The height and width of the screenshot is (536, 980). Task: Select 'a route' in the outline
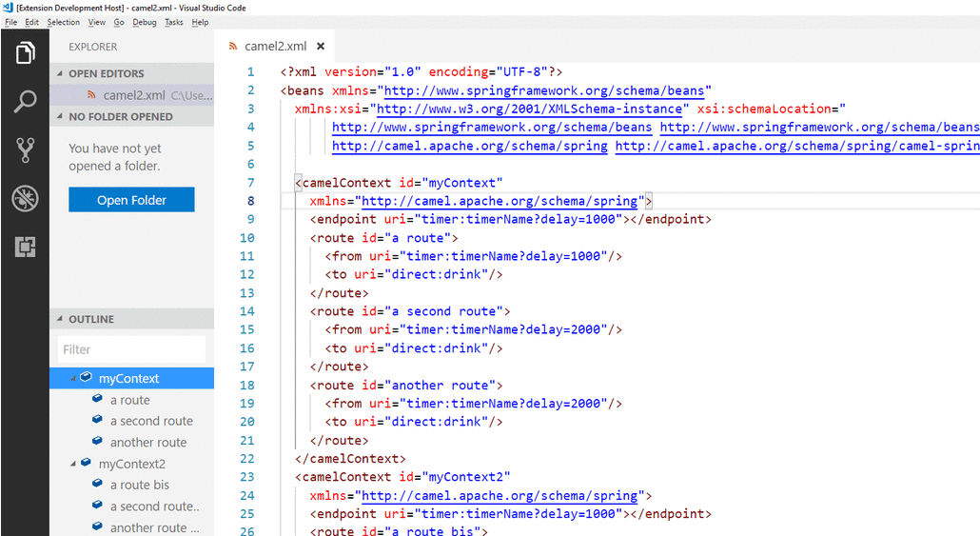click(x=132, y=400)
